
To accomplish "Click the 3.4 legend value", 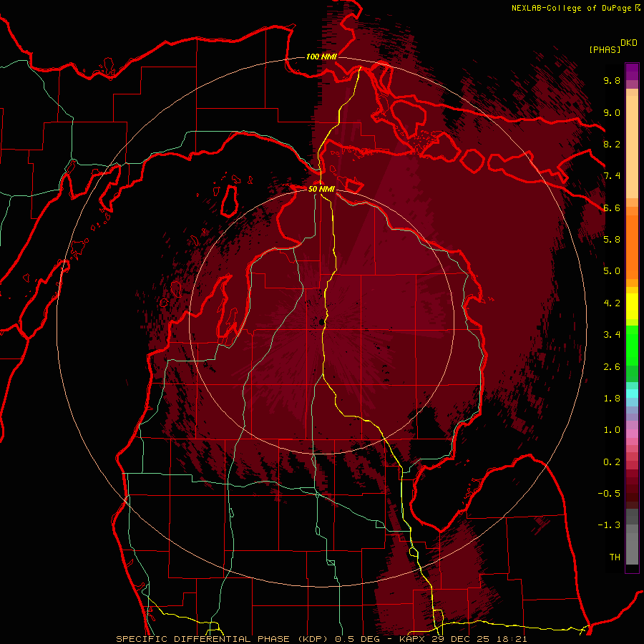I will tap(612, 335).
